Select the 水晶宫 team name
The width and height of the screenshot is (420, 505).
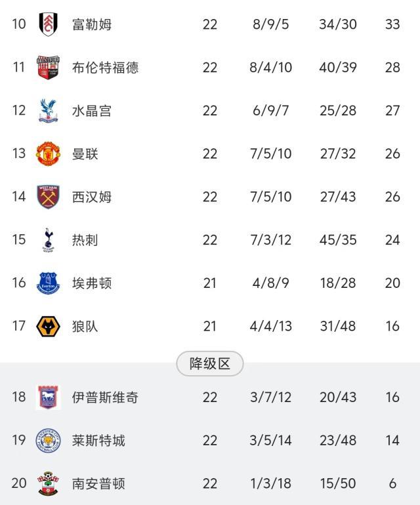point(92,111)
